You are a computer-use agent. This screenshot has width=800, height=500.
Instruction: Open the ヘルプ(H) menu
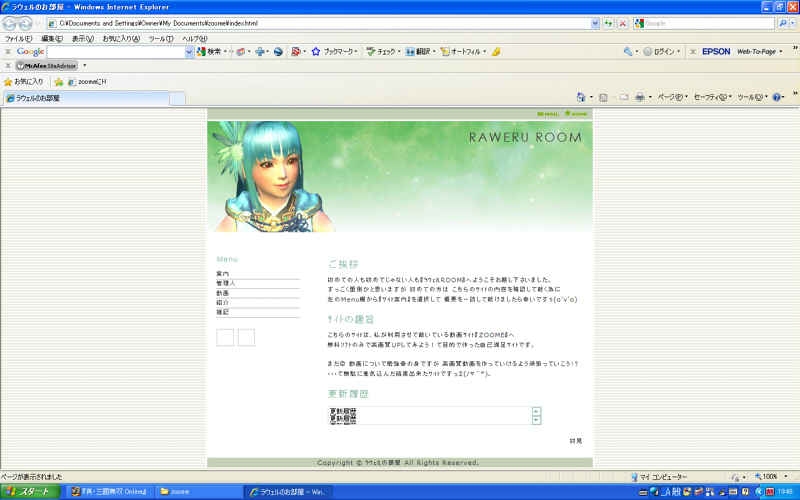click(195, 38)
